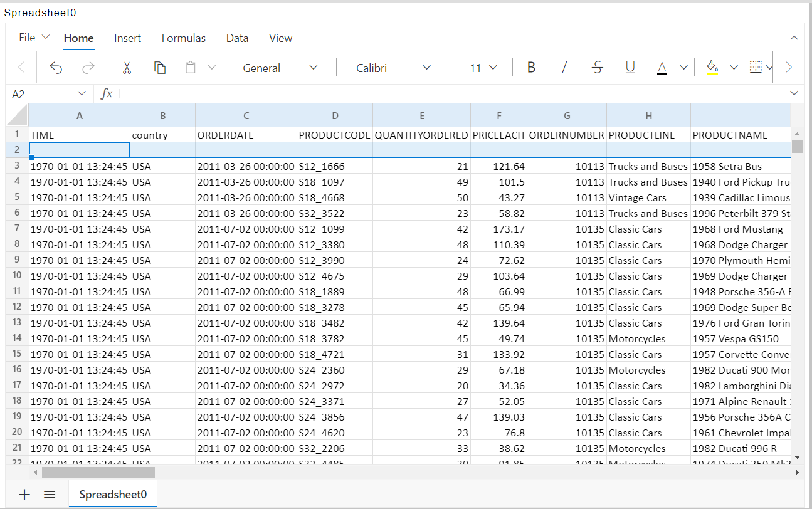
Task: Select cell containing S24_4620
Action: coord(335,433)
